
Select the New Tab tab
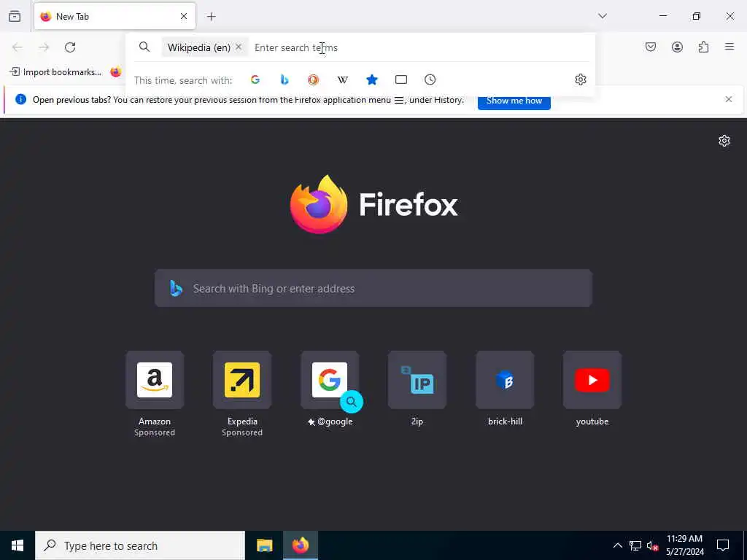pos(115,16)
